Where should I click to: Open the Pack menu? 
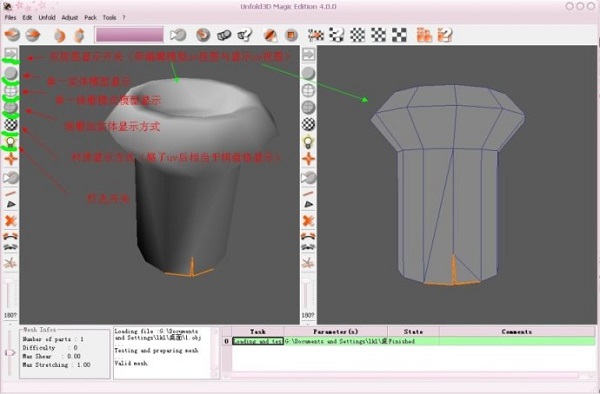click(90, 18)
